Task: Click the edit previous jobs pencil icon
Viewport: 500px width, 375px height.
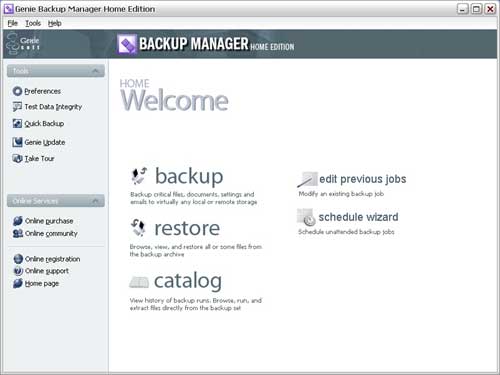Action: [307, 179]
